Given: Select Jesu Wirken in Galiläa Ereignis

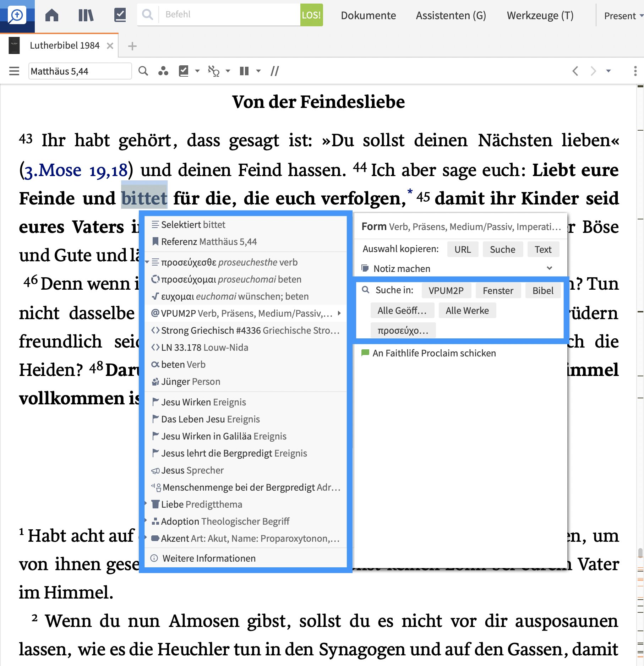Looking at the screenshot, I should 245,436.
